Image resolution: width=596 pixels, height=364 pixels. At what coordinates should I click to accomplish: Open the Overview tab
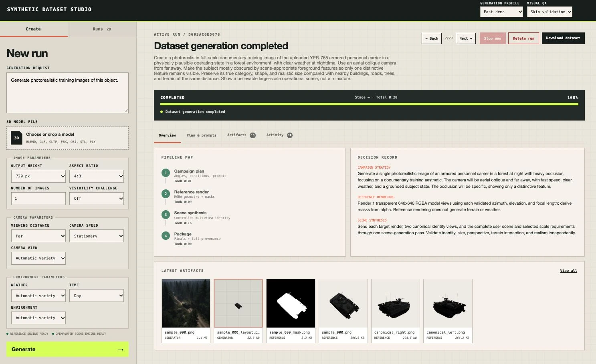click(167, 135)
